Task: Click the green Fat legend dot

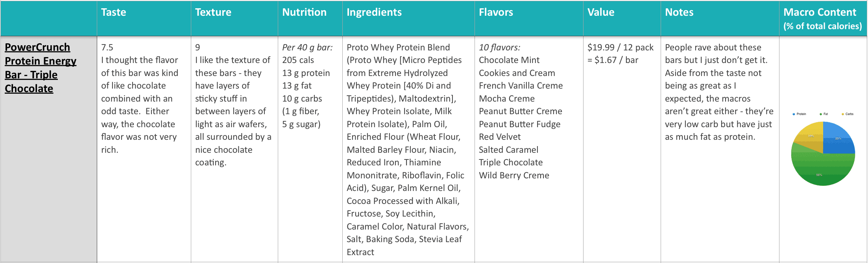Action: (x=821, y=114)
